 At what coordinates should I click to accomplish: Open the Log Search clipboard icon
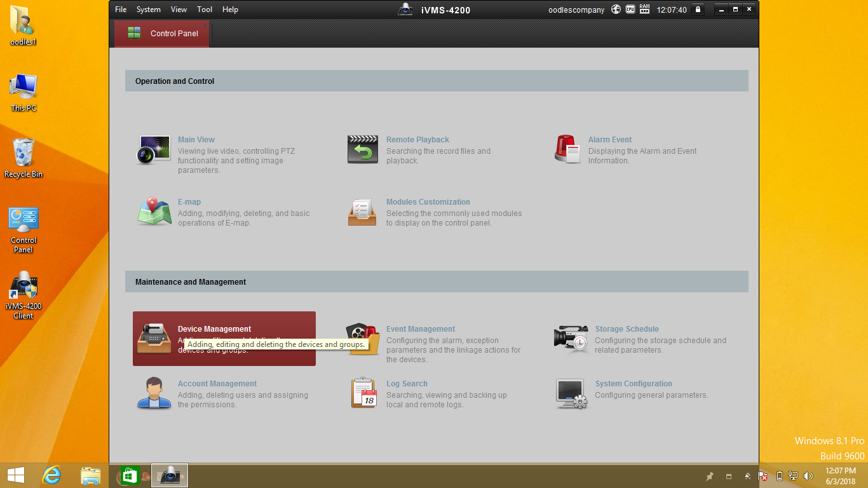(364, 393)
